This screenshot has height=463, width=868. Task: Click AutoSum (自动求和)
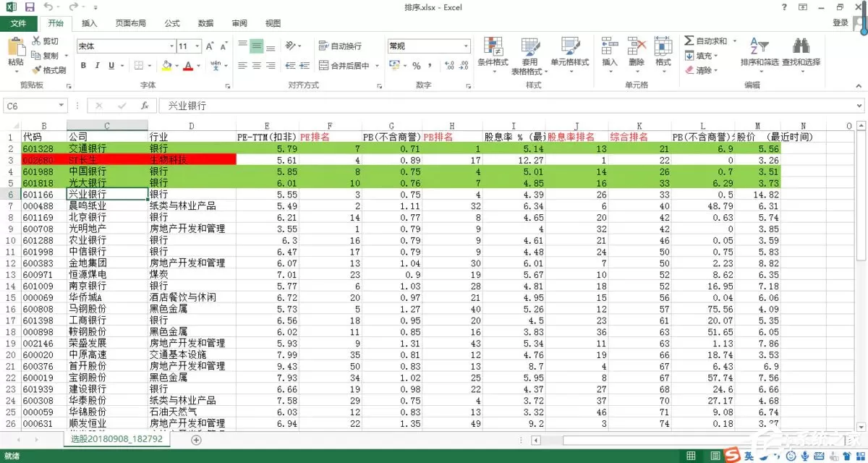706,41
